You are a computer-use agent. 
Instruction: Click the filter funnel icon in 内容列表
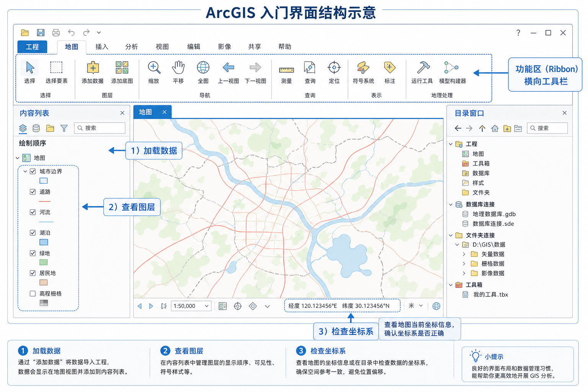pyautogui.click(x=64, y=128)
